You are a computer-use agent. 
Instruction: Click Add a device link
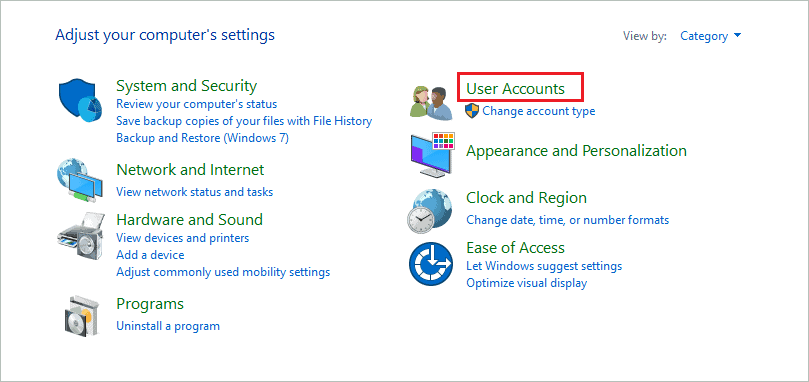coord(150,255)
